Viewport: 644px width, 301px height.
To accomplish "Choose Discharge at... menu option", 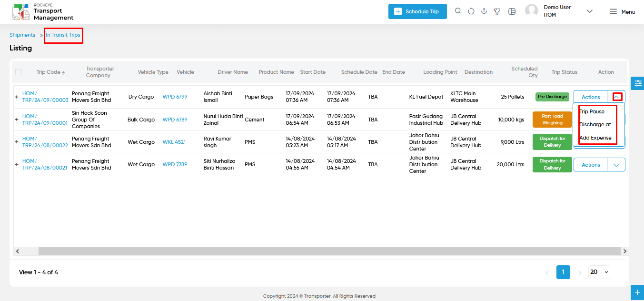I will (597, 124).
